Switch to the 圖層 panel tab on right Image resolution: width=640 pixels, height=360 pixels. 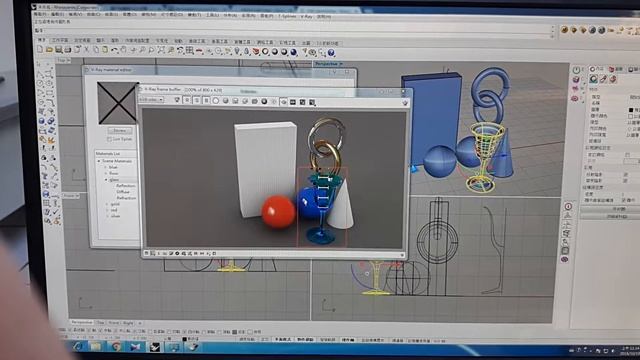pos(616,69)
